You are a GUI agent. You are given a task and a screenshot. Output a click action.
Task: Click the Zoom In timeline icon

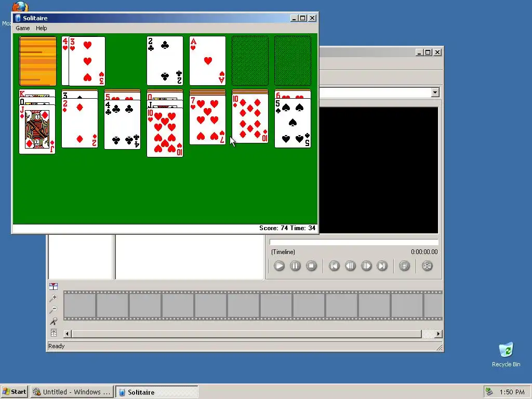[54, 298]
